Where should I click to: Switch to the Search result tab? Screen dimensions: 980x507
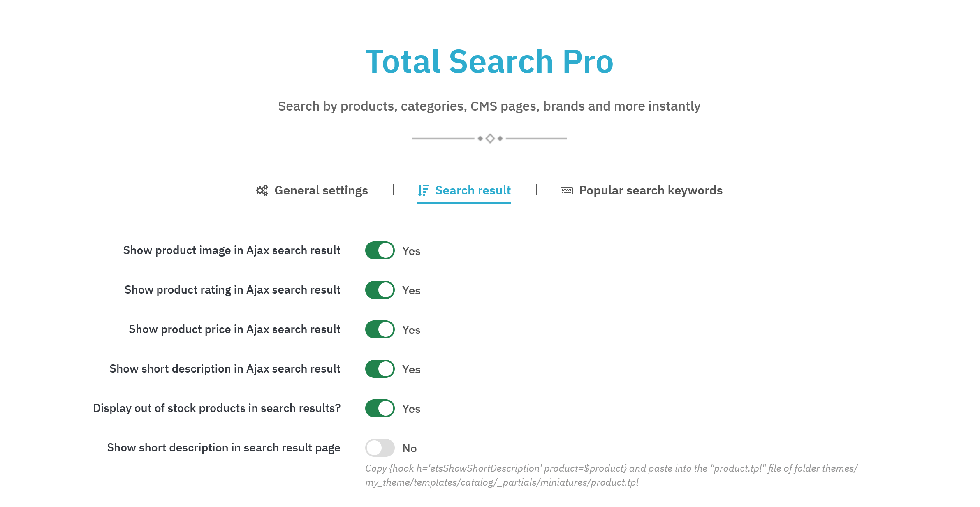tap(464, 190)
